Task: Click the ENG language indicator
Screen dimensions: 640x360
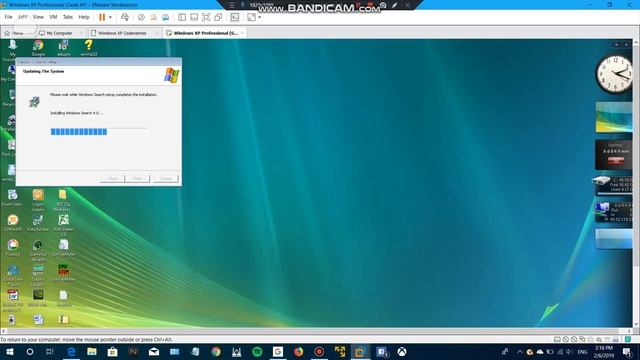Action: click(x=582, y=351)
